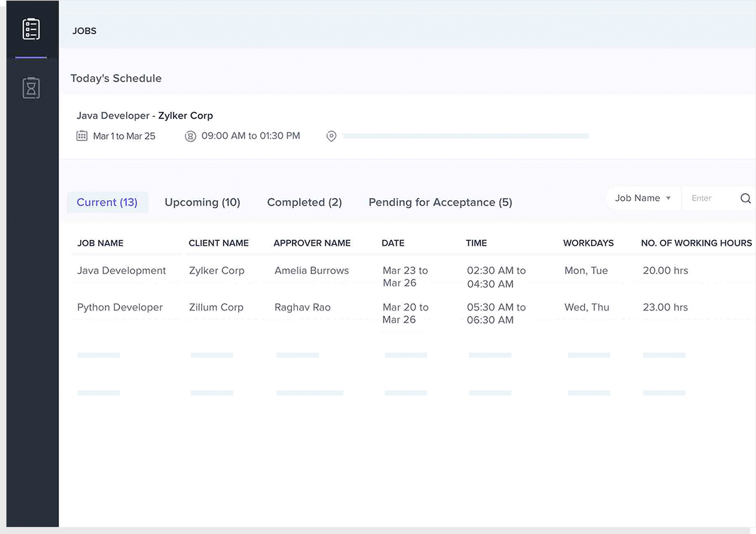
Task: Open the Python Developer job row
Action: pos(120,308)
